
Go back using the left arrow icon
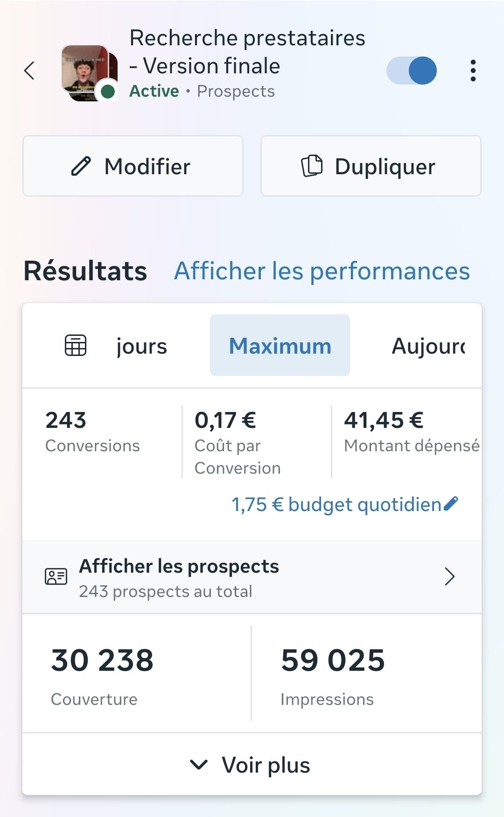29,71
